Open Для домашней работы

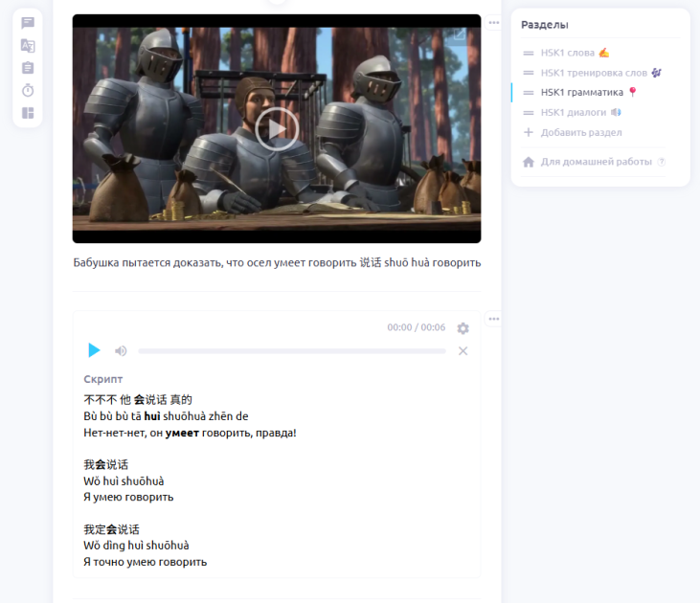[596, 162]
